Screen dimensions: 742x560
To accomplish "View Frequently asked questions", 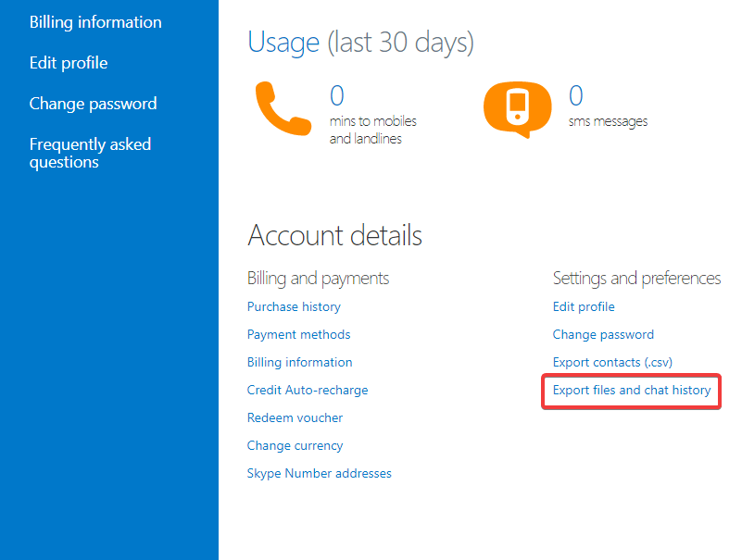I will [x=90, y=153].
